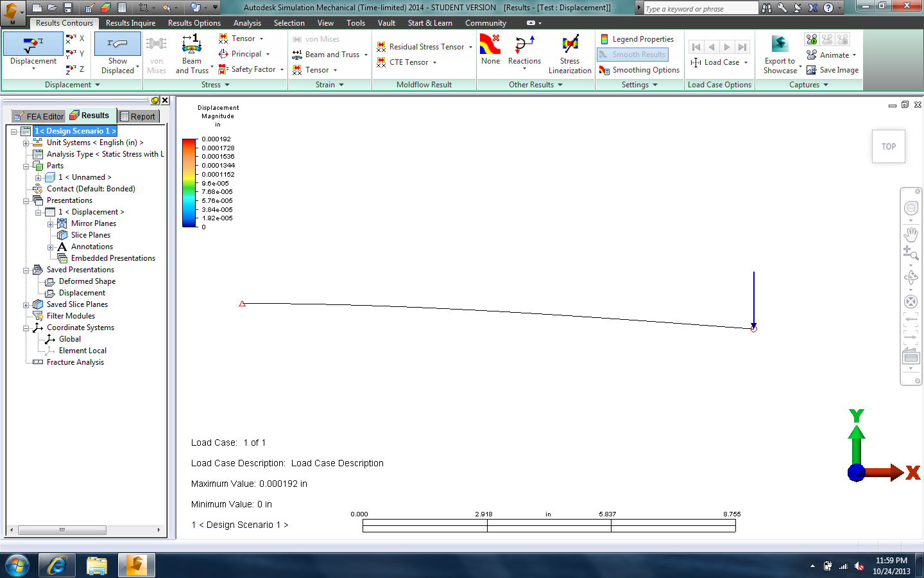The width and height of the screenshot is (924, 578).
Task: Expand the Unit Systems node
Action: [26, 143]
